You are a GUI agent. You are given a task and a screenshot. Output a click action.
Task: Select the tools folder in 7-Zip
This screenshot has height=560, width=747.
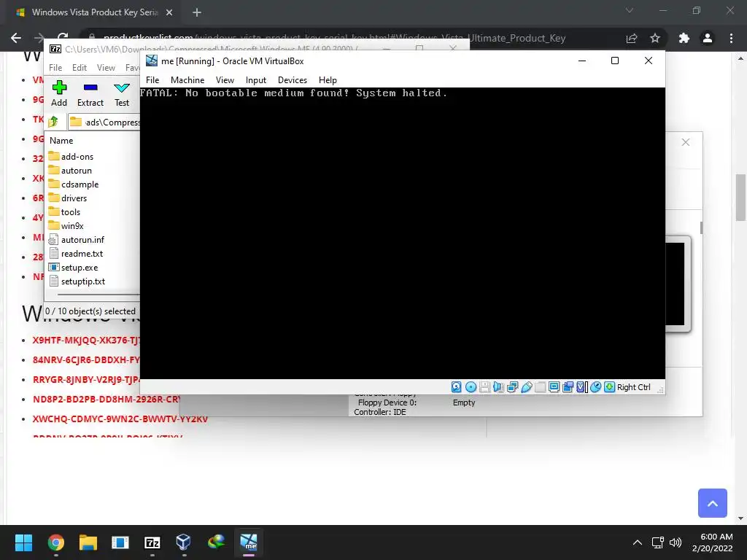tap(65, 212)
